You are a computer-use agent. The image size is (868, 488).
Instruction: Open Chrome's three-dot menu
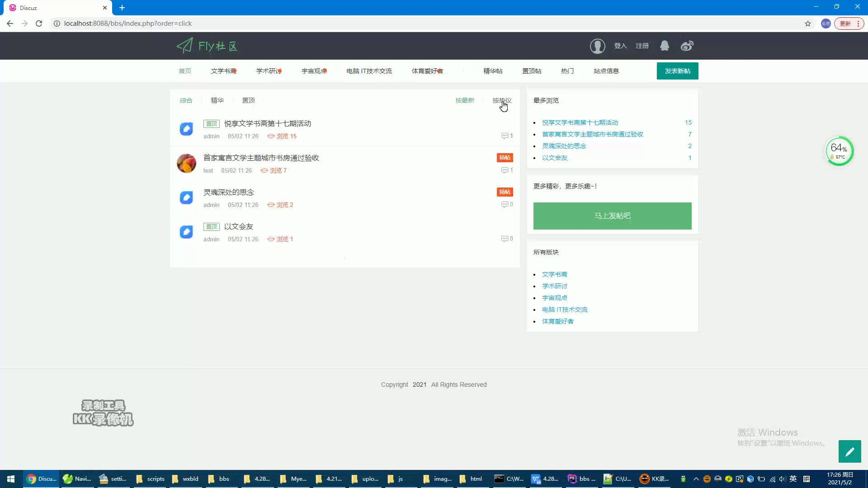[858, 23]
